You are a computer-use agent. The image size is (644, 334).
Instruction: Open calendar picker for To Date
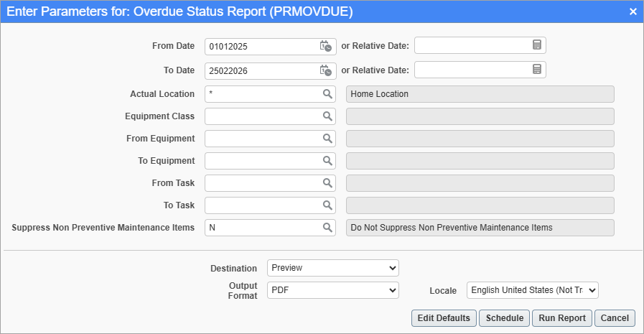click(326, 70)
